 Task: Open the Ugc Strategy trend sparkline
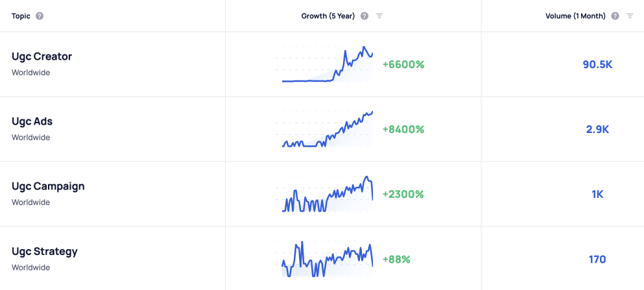point(324,260)
